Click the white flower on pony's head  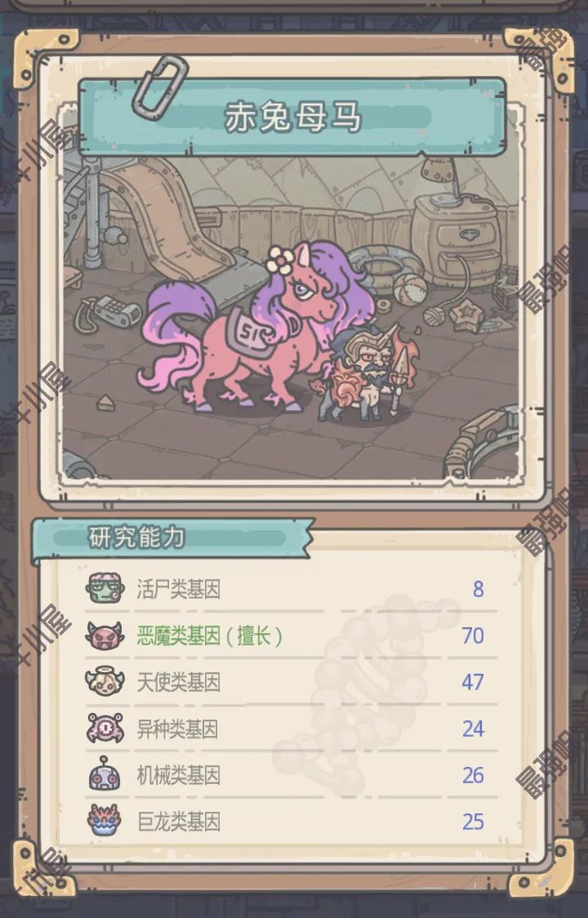(x=281, y=260)
